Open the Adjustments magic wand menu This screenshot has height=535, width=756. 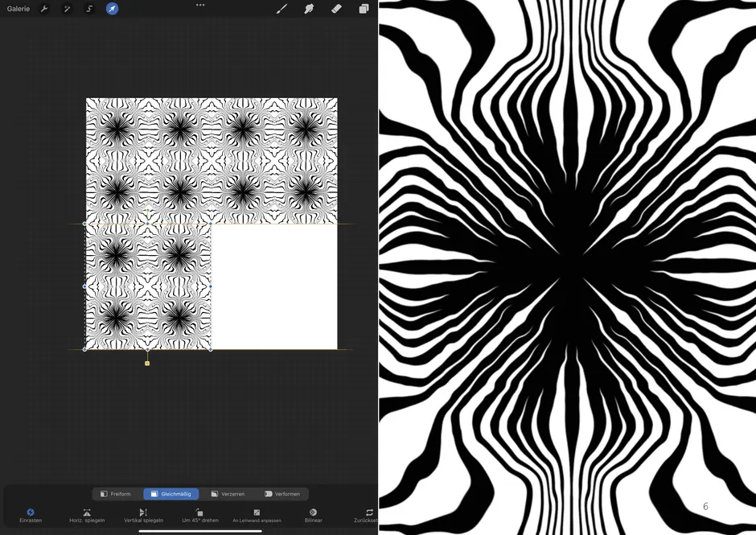click(67, 9)
